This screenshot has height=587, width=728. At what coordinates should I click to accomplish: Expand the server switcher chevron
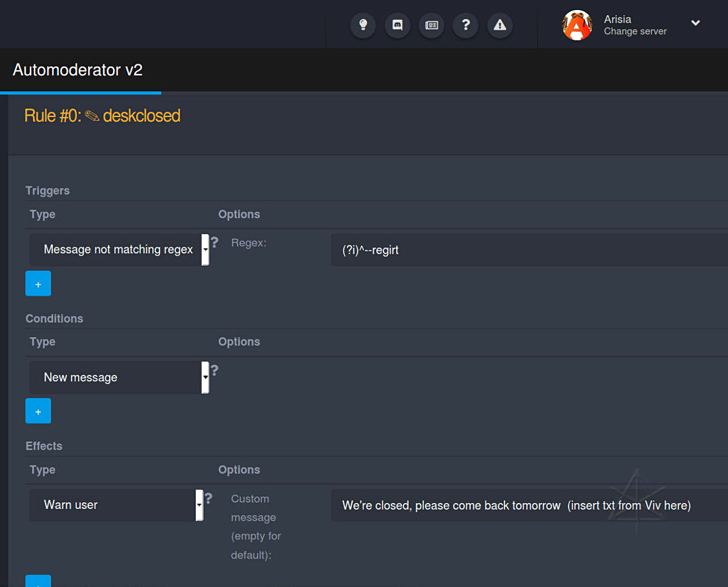(696, 23)
